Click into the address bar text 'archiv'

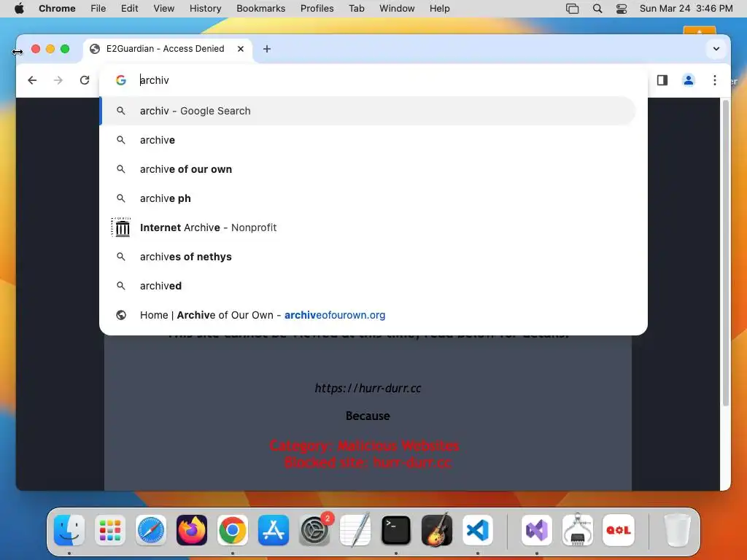[155, 80]
